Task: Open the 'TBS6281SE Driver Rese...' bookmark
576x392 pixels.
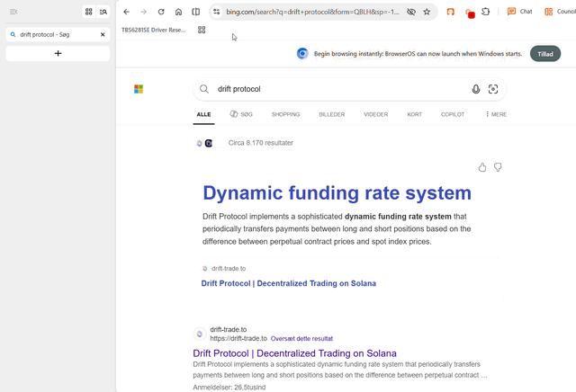Action: pyautogui.click(x=154, y=30)
